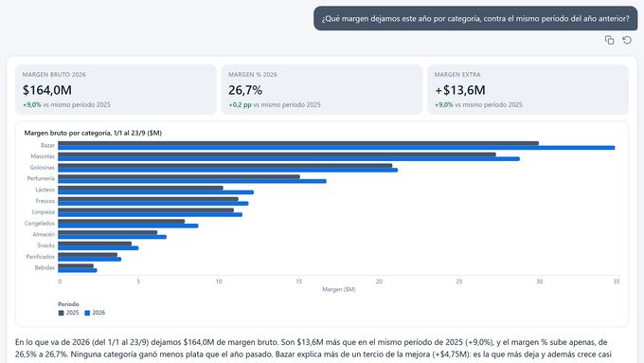Click the +0,2 pp vs mismo período text
Image resolution: width=644 pixels, height=363 pixels.
[275, 105]
